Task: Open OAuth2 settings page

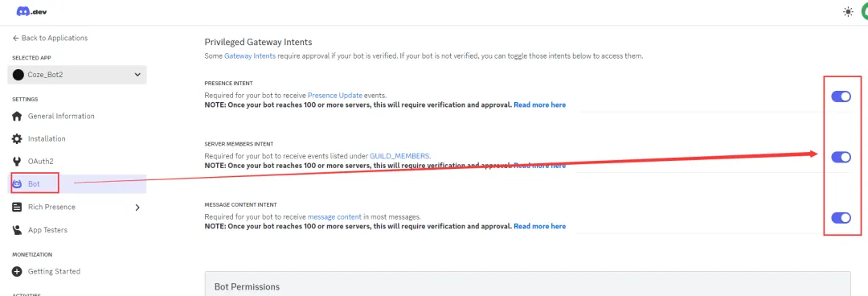Action: [x=40, y=162]
